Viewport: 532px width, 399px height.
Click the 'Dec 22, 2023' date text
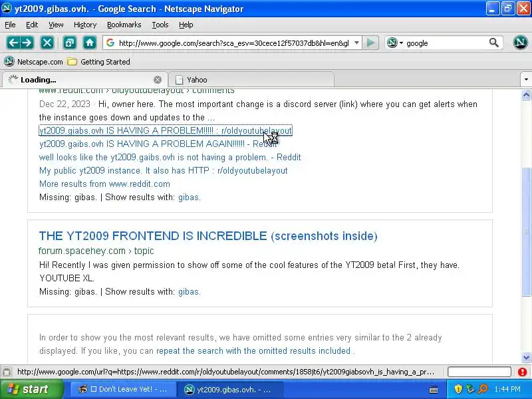point(65,104)
